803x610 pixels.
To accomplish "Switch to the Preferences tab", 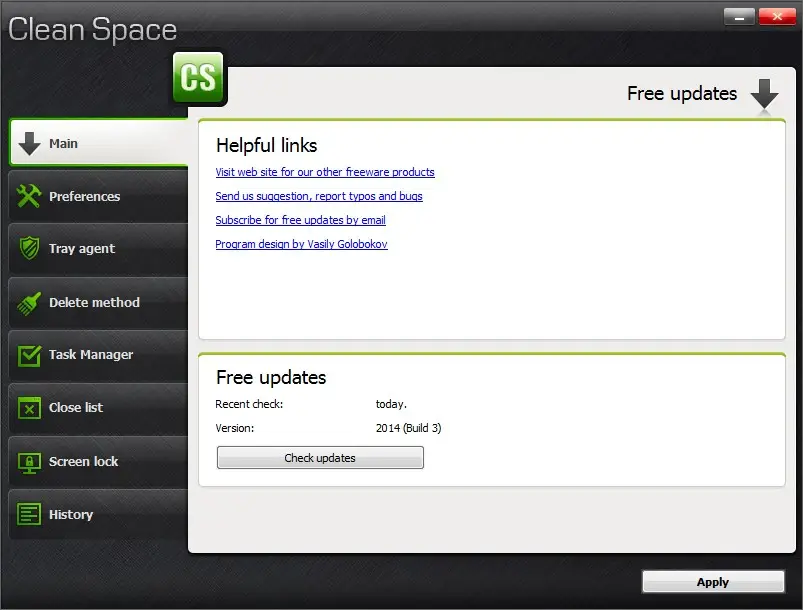I will tap(99, 196).
